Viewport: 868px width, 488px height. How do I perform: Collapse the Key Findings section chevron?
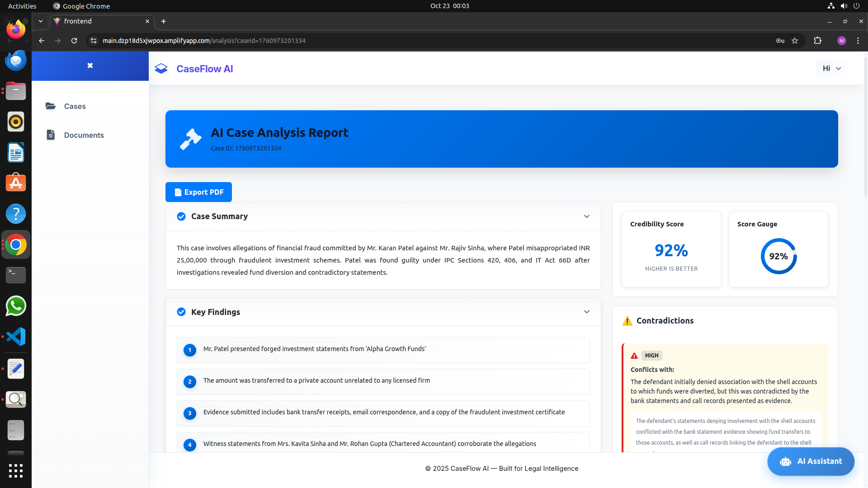click(586, 312)
